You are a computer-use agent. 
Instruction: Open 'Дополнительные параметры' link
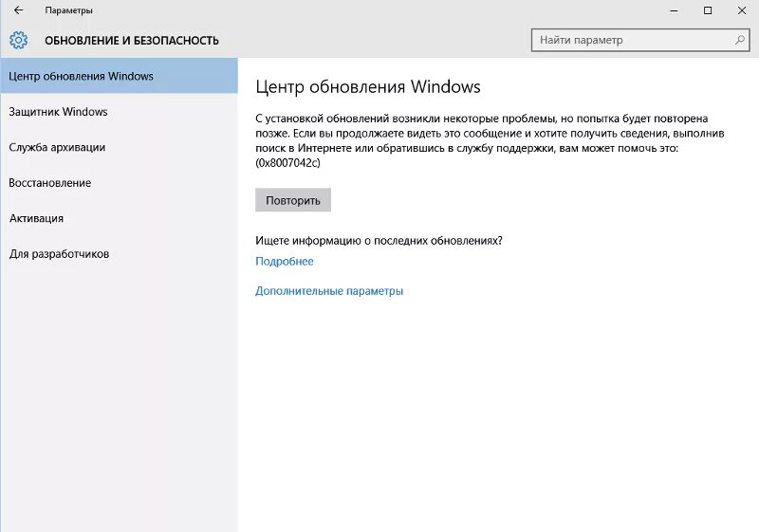329,291
